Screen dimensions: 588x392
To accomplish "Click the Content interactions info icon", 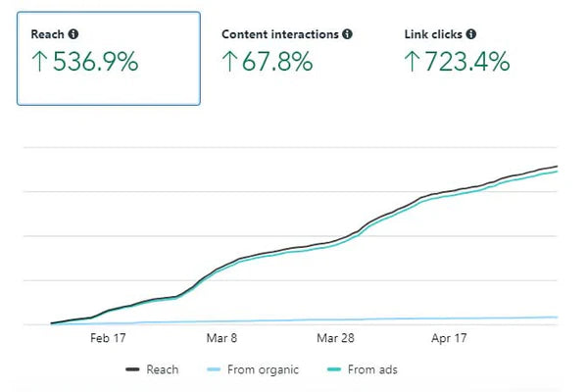I will pos(347,34).
